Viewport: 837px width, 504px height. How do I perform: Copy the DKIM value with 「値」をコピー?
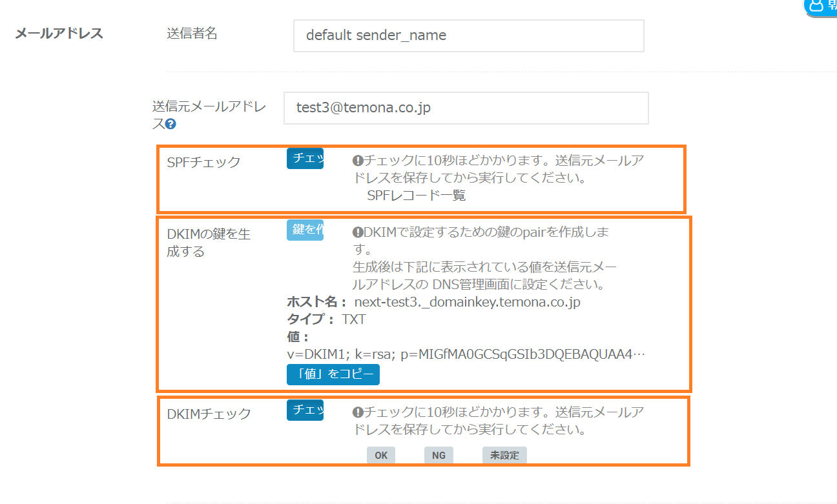tap(333, 374)
